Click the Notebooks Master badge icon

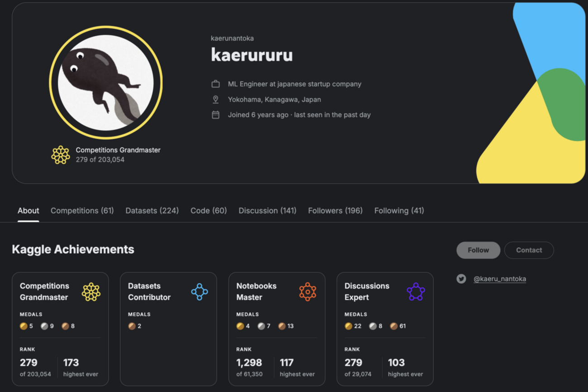308,291
